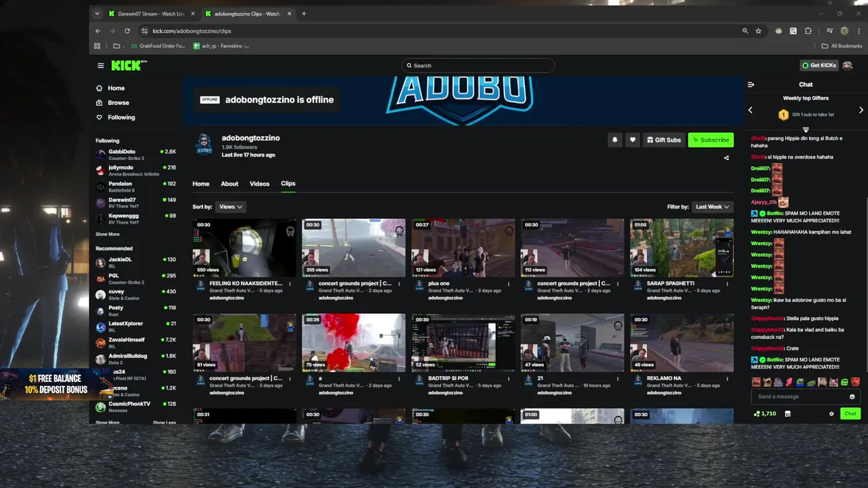Image resolution: width=868 pixels, height=488 pixels.
Task: Expand Show More in Following list
Action: click(x=107, y=235)
